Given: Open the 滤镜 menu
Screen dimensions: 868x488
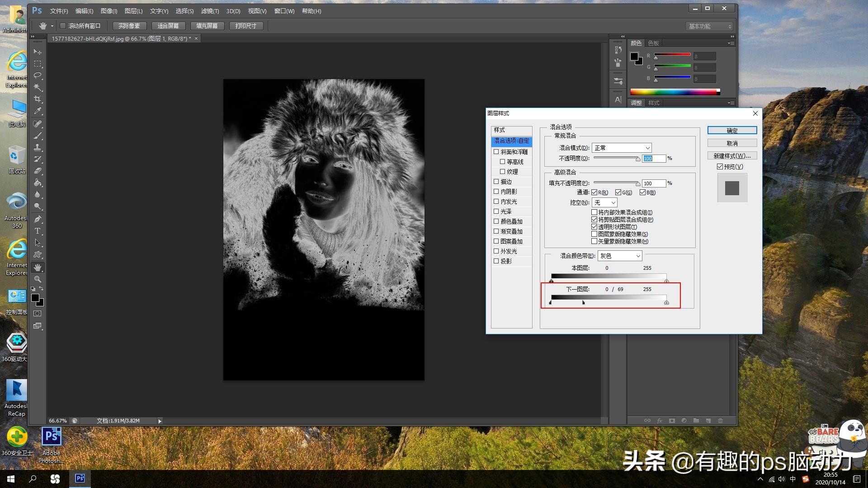Looking at the screenshot, I should pyautogui.click(x=210, y=11).
